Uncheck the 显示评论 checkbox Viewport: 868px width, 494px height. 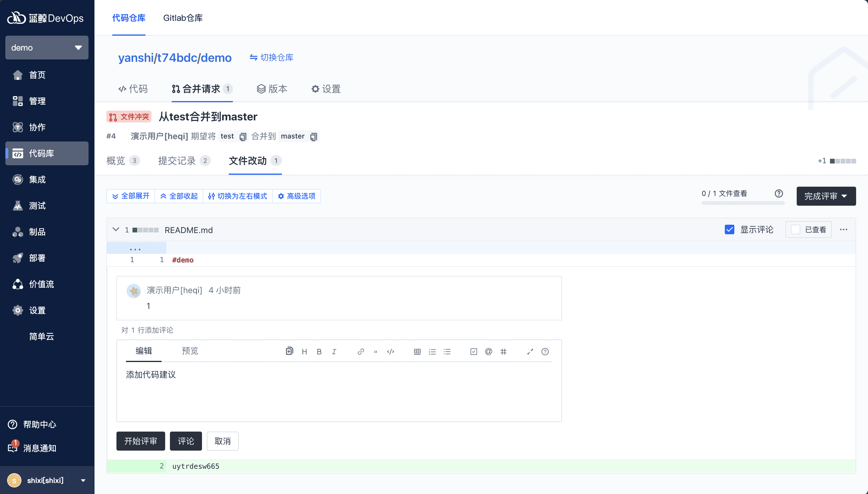(729, 229)
